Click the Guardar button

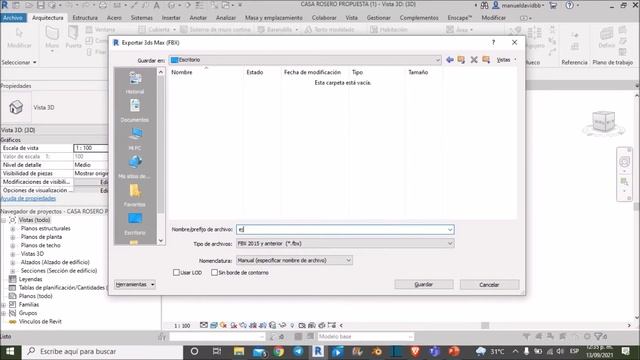(x=424, y=284)
